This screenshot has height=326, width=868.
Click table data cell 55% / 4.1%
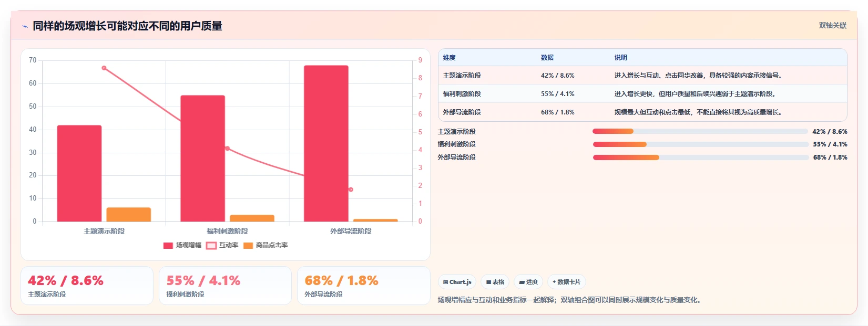click(558, 94)
